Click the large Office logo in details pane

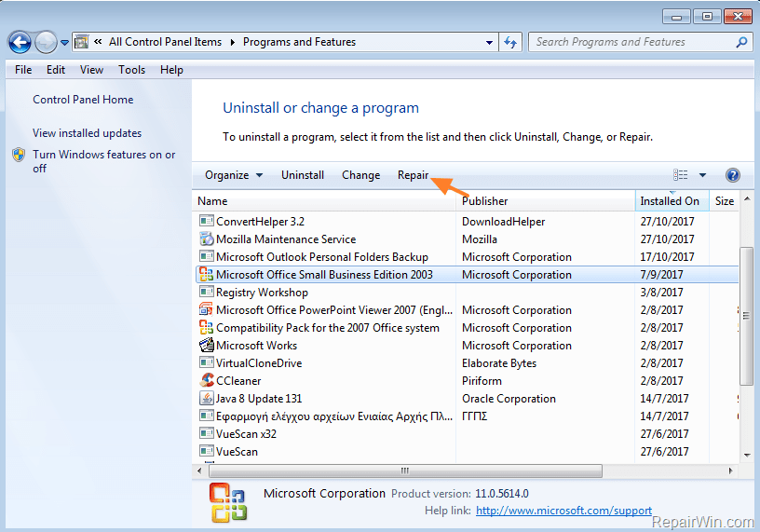coord(228,502)
